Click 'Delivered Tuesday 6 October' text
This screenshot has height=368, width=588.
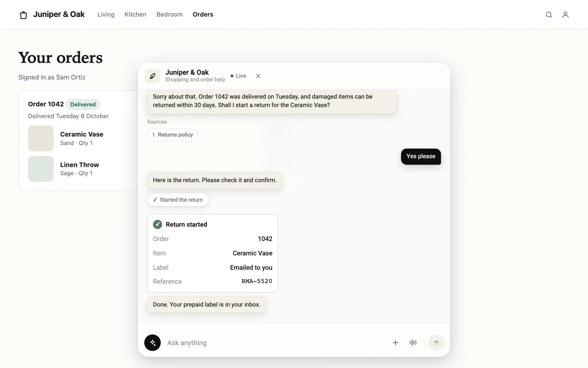tap(68, 116)
